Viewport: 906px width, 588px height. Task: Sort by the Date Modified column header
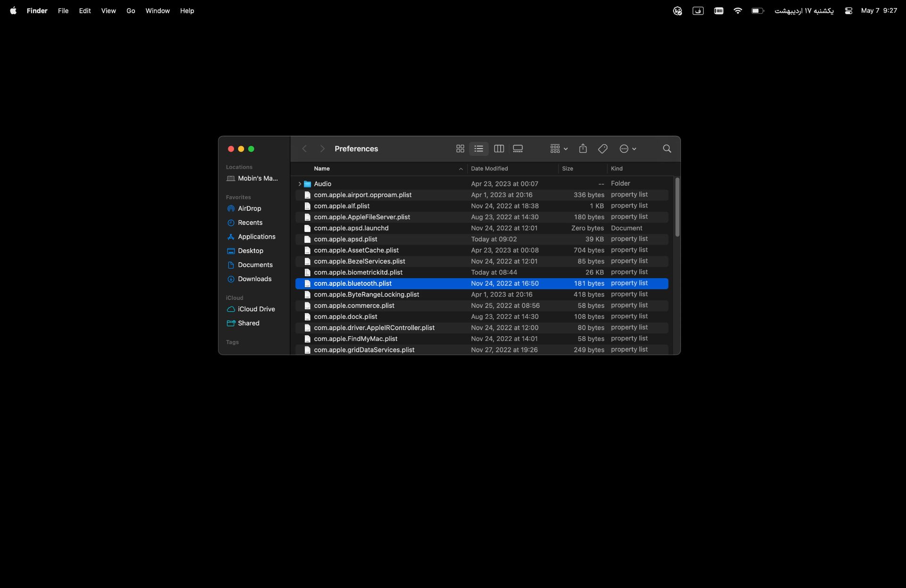[x=489, y=169]
